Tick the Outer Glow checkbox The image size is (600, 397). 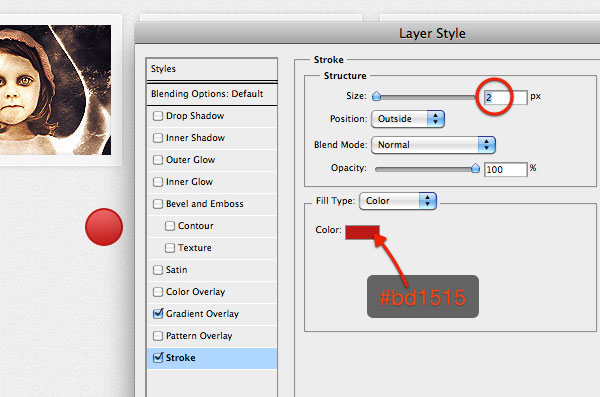coord(158,160)
